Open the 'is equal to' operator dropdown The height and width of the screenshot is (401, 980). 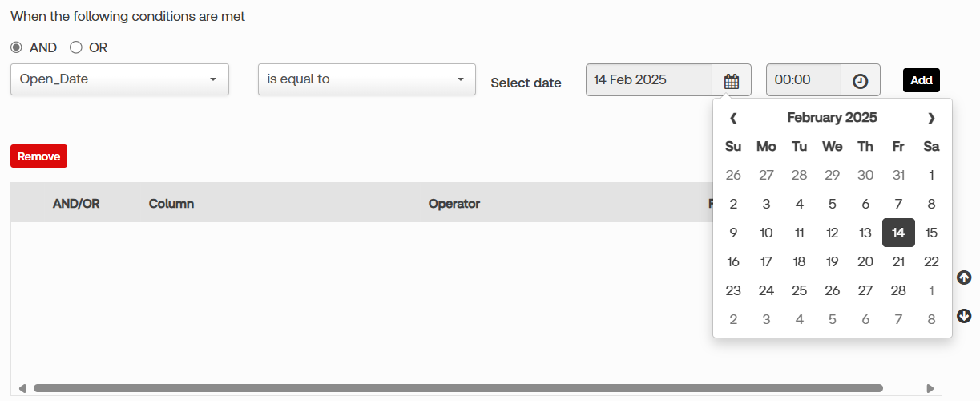(x=366, y=79)
